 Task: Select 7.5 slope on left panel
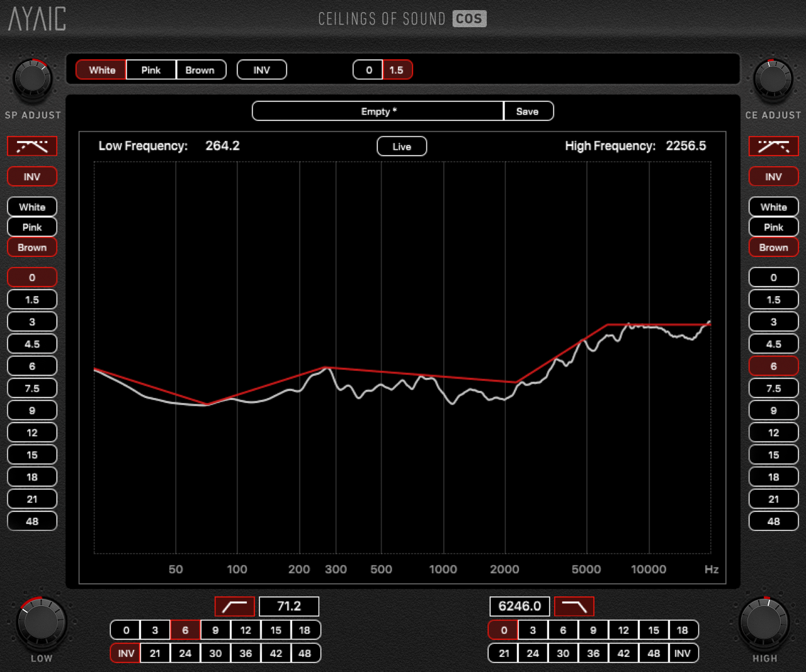click(x=32, y=389)
